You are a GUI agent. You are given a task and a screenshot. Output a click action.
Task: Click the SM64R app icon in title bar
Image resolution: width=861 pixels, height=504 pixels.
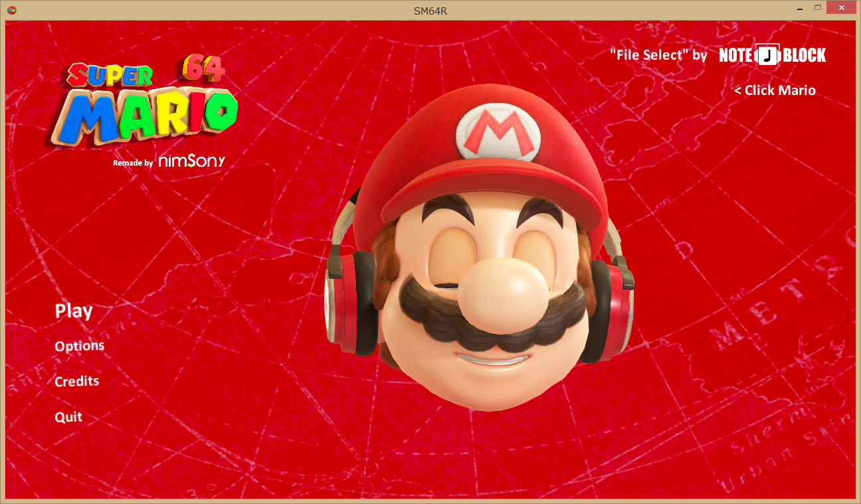11,10
